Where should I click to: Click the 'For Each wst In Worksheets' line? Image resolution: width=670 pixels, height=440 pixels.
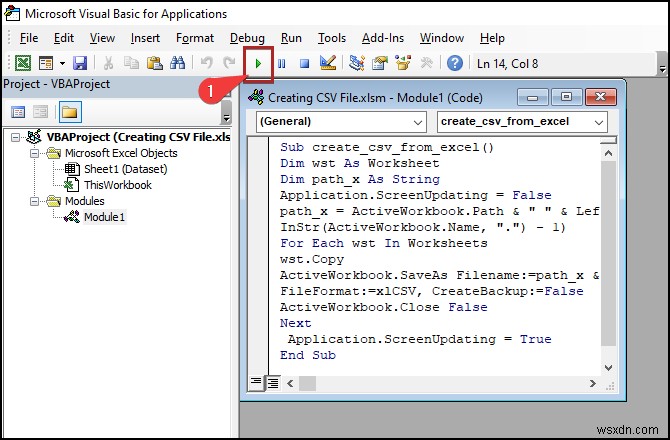384,243
